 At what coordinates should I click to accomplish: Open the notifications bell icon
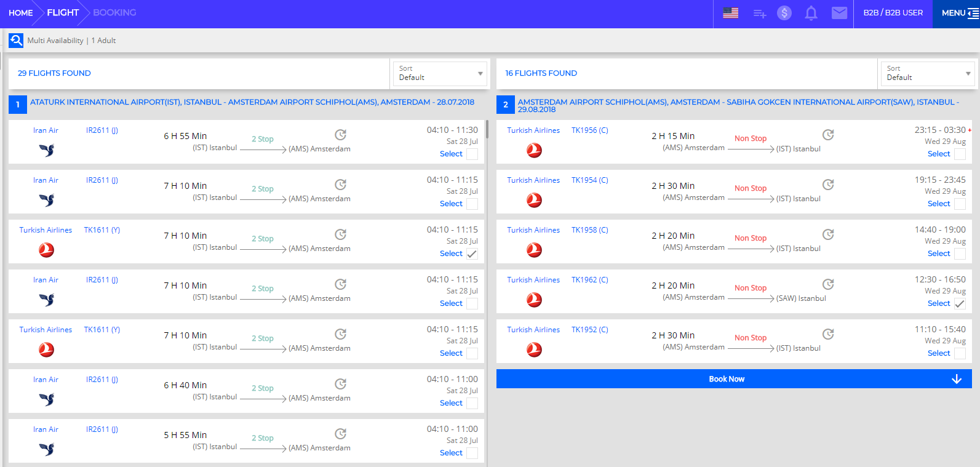(811, 13)
